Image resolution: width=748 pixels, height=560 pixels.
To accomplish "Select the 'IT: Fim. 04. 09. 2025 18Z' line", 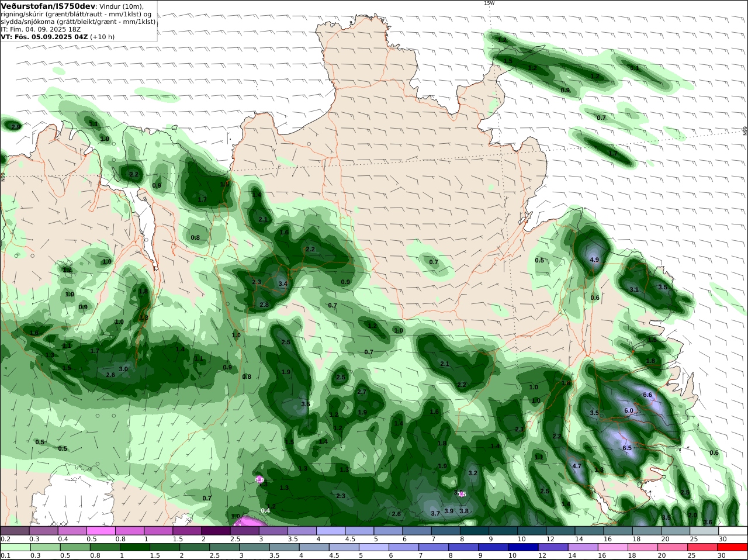I will pyautogui.click(x=41, y=29).
